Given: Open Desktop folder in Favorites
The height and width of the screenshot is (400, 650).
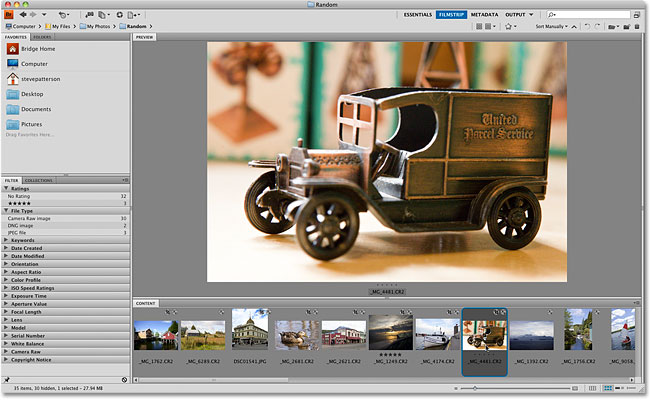Looking at the screenshot, I should coord(25,94).
